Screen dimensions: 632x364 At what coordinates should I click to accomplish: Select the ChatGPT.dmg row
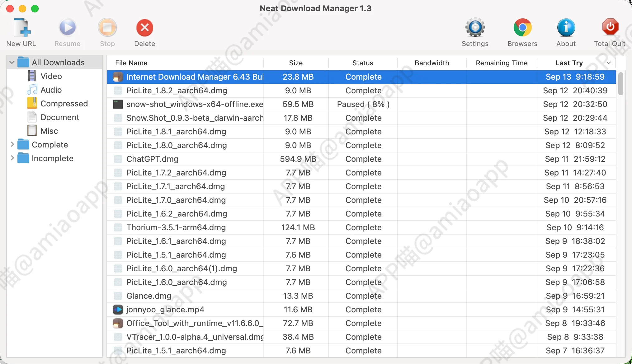click(x=361, y=159)
